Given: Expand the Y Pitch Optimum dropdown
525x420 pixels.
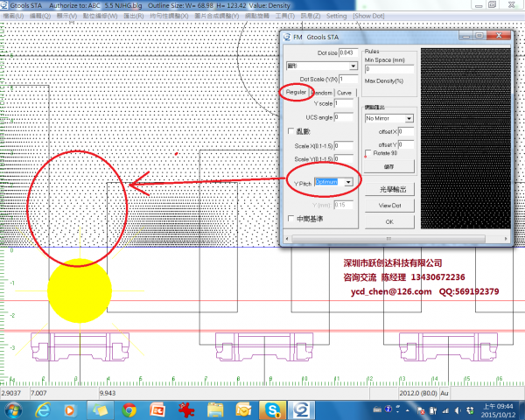Looking at the screenshot, I should pos(349,181).
